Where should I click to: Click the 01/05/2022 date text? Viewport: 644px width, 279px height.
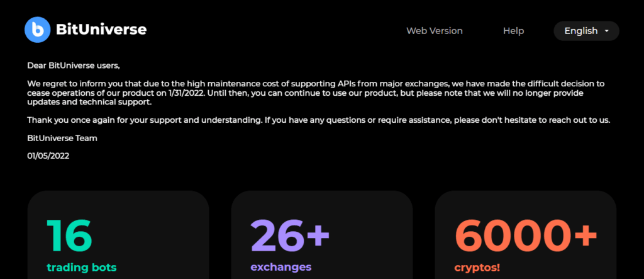tap(48, 156)
